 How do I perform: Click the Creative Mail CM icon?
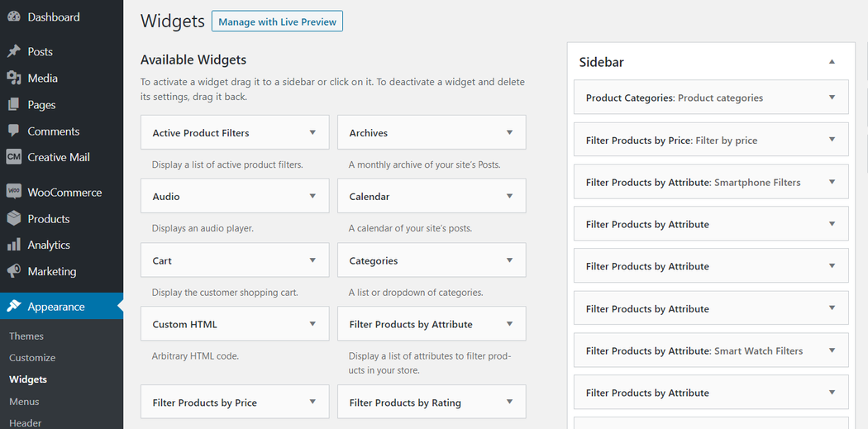[14, 157]
